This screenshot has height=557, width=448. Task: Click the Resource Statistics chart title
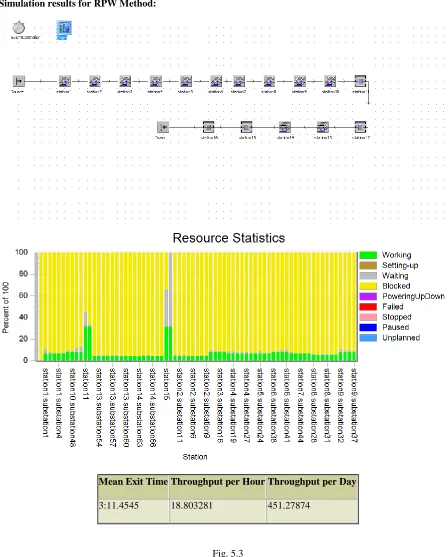tap(229, 238)
